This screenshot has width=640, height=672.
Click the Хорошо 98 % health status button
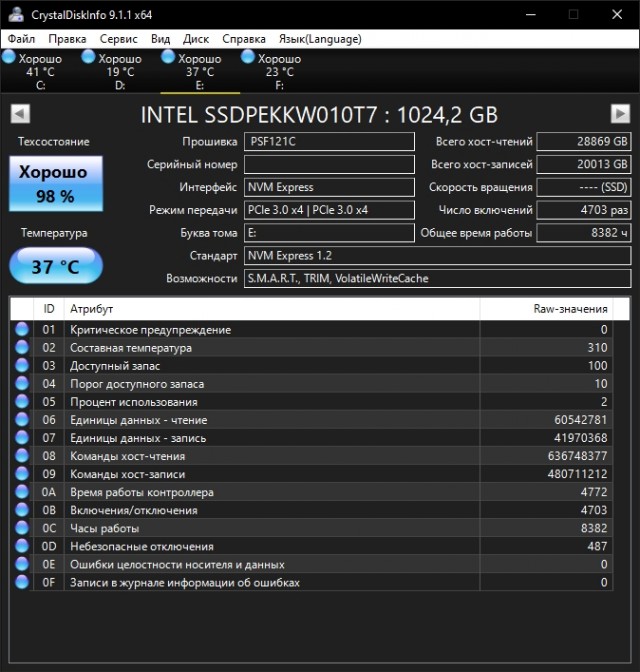[56, 183]
